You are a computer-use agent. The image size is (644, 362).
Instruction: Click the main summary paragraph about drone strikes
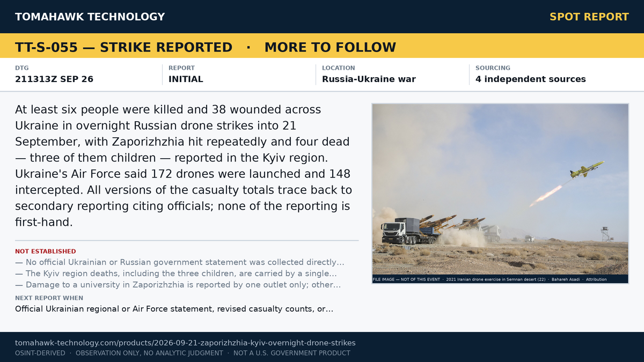184,166
